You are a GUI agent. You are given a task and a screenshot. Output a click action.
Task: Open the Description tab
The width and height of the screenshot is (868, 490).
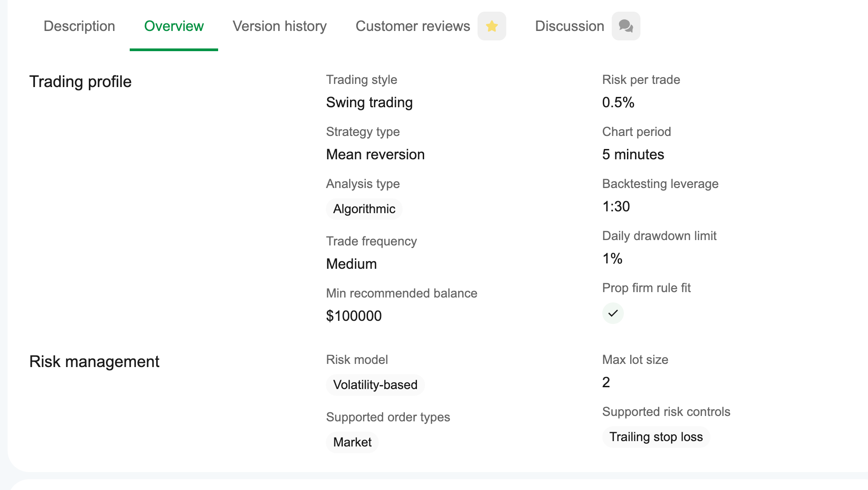(x=79, y=26)
